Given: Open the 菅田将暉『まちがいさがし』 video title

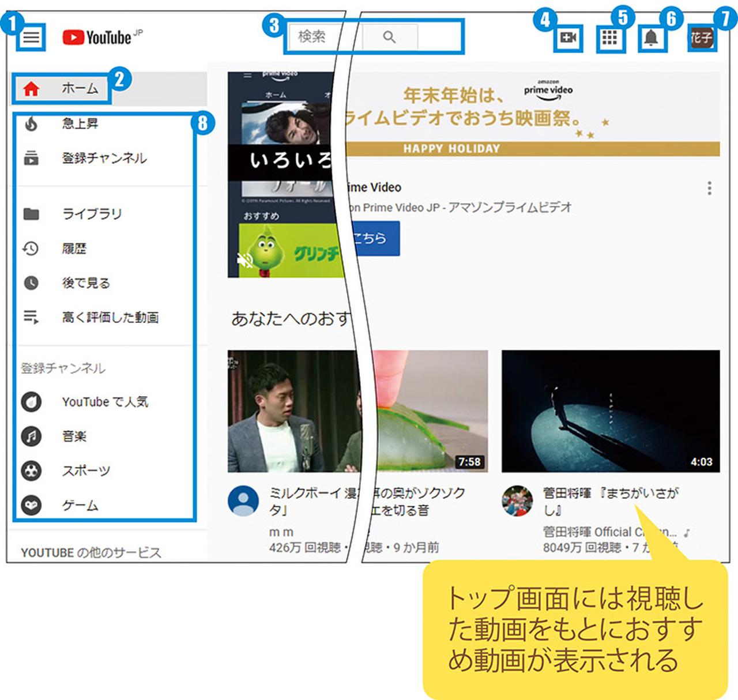Looking at the screenshot, I should (611, 502).
